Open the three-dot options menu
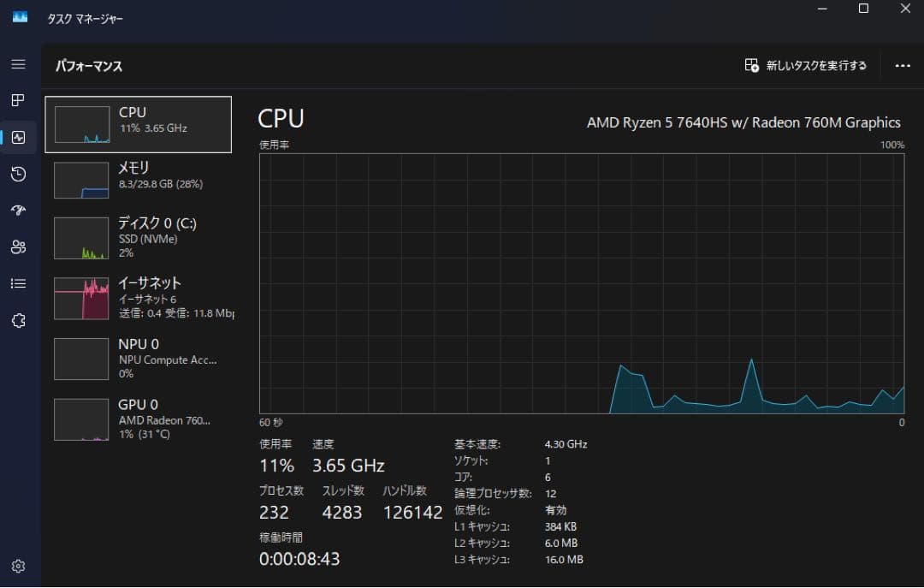 coord(901,64)
